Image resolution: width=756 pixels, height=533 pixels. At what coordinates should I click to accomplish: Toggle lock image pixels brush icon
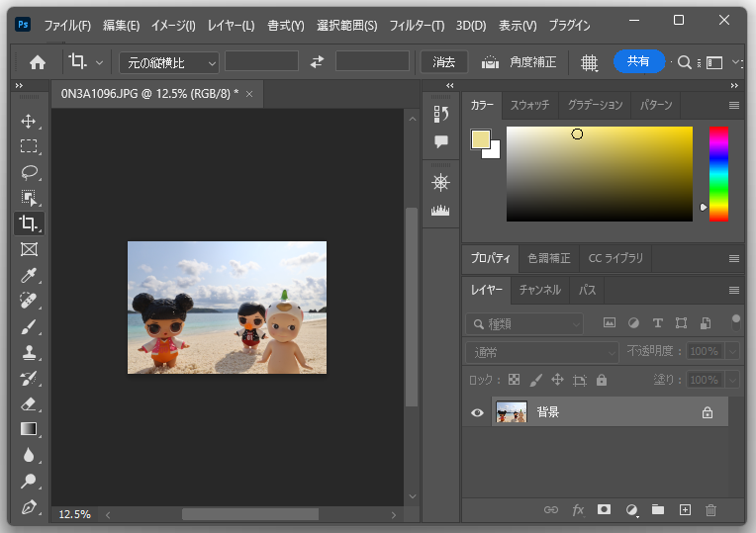point(535,380)
